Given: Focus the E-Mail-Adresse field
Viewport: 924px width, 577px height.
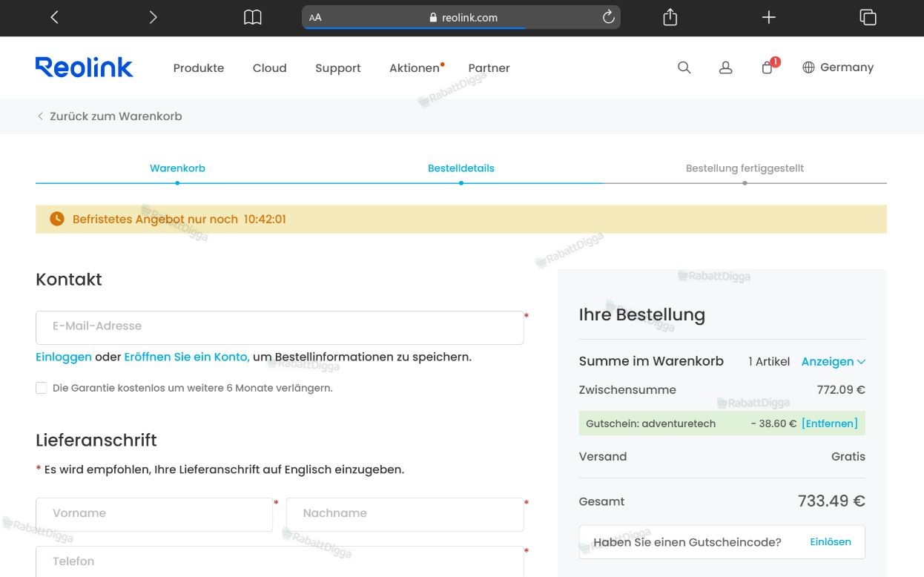Looking at the screenshot, I should click(x=280, y=327).
